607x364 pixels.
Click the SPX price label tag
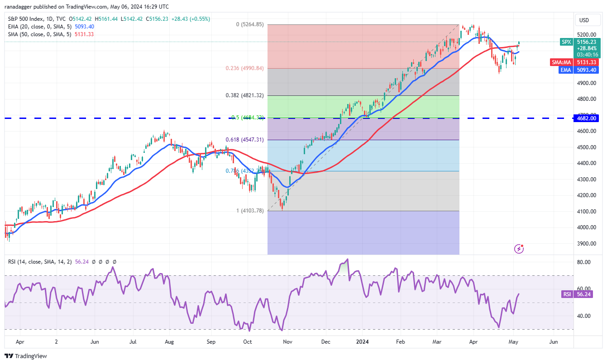click(566, 41)
